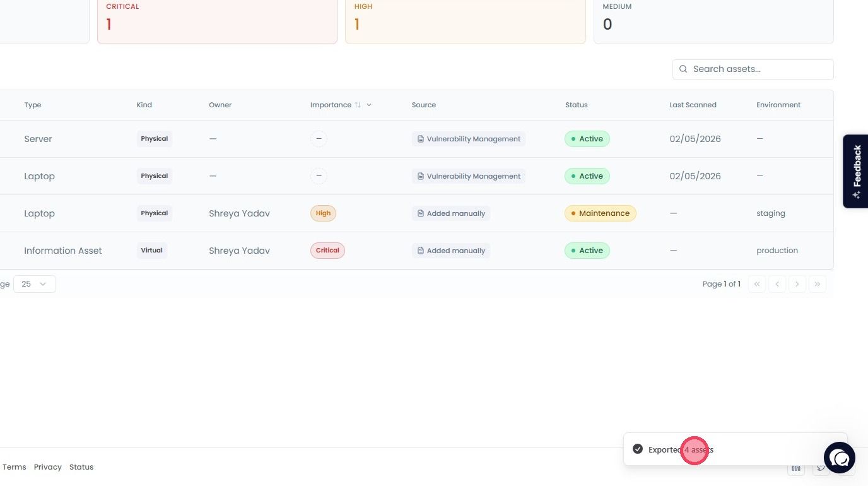Click the Owner column header

pyautogui.click(x=220, y=105)
